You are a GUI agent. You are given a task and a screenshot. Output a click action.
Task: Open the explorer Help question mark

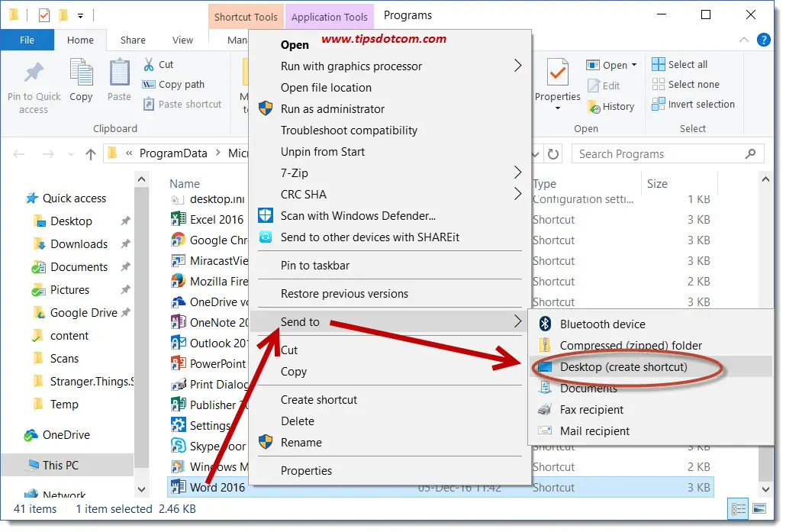click(x=763, y=40)
